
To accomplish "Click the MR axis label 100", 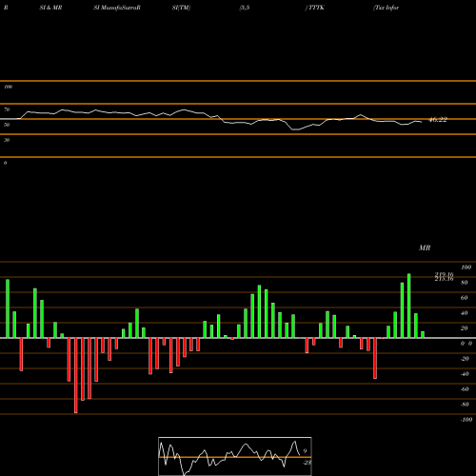I will tap(466, 268).
